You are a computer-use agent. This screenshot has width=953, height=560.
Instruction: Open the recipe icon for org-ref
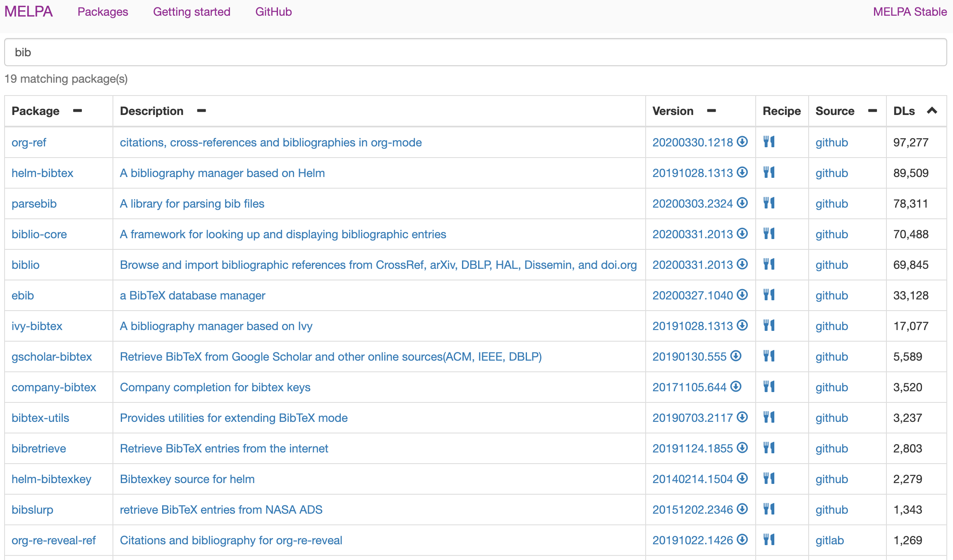click(x=769, y=142)
